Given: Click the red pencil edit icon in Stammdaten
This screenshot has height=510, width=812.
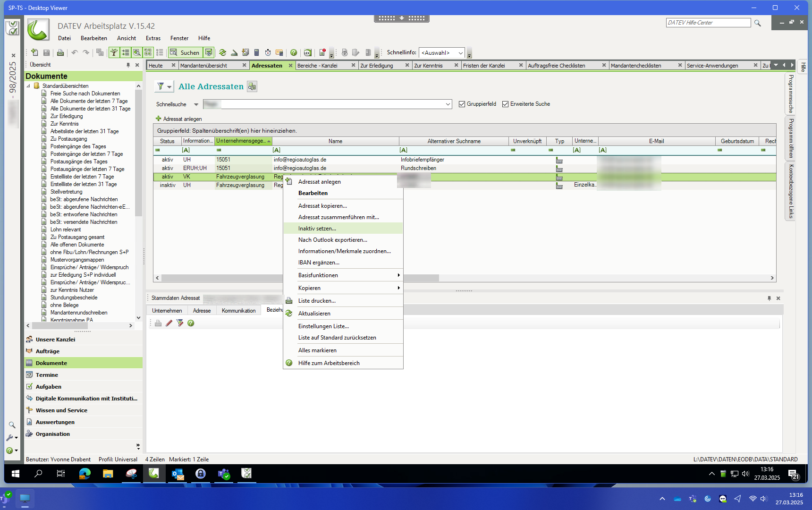Looking at the screenshot, I should tap(169, 323).
